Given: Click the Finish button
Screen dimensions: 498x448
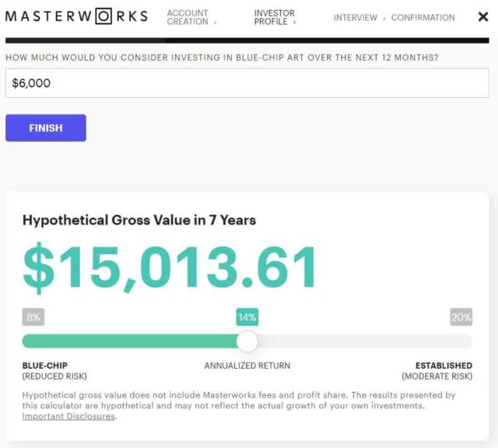Looking at the screenshot, I should coord(46,128).
